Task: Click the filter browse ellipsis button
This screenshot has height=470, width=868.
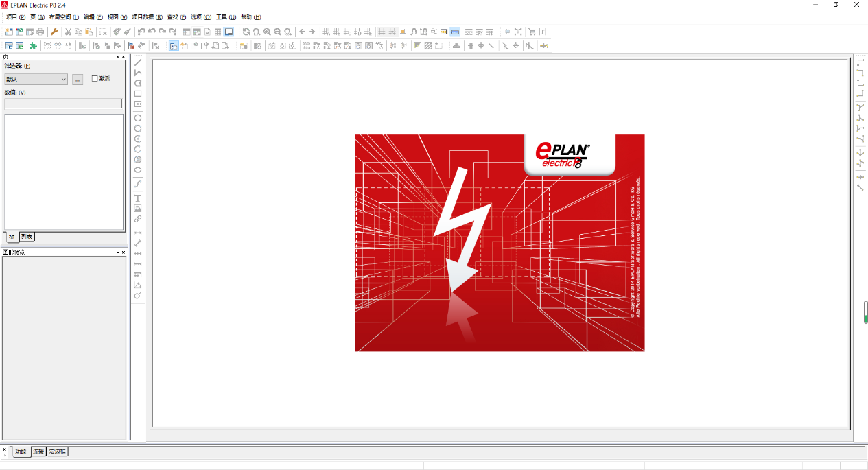Action: (x=78, y=80)
